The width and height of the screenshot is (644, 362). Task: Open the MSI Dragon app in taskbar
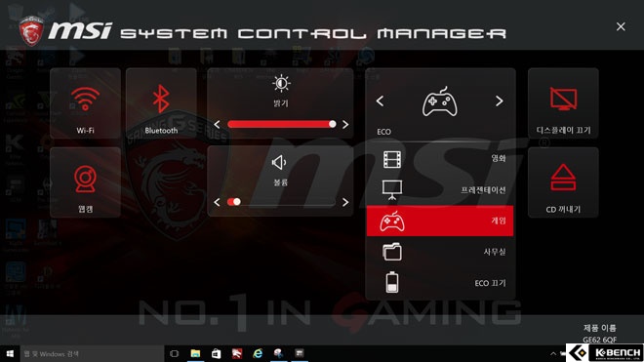pyautogui.click(x=237, y=353)
